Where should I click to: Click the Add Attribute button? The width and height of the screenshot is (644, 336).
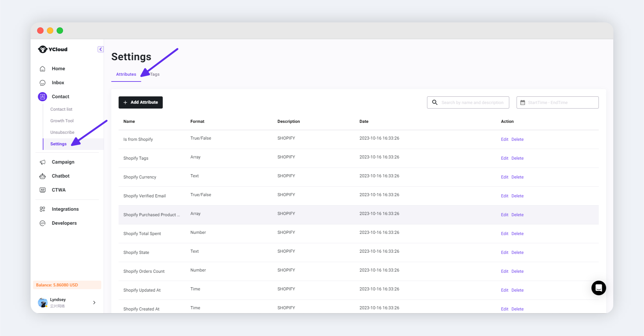pos(141,102)
